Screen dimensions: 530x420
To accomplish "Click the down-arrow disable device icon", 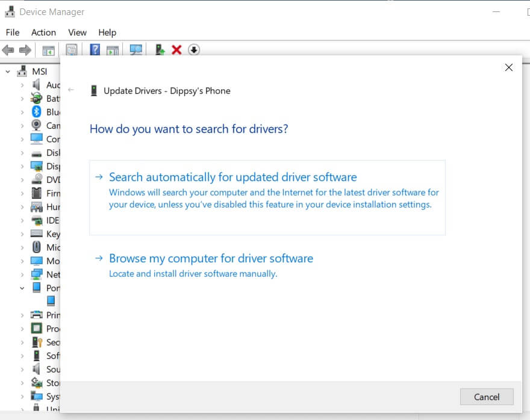I will point(193,50).
